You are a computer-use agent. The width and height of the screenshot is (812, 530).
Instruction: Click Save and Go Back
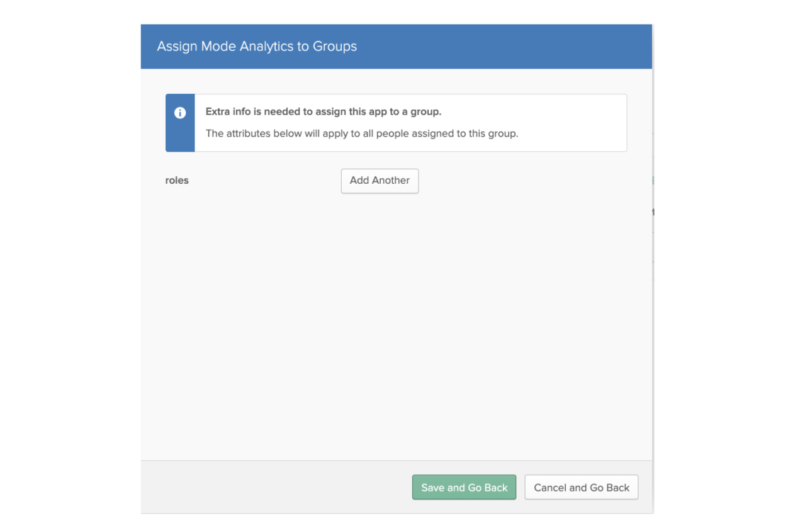pos(464,487)
